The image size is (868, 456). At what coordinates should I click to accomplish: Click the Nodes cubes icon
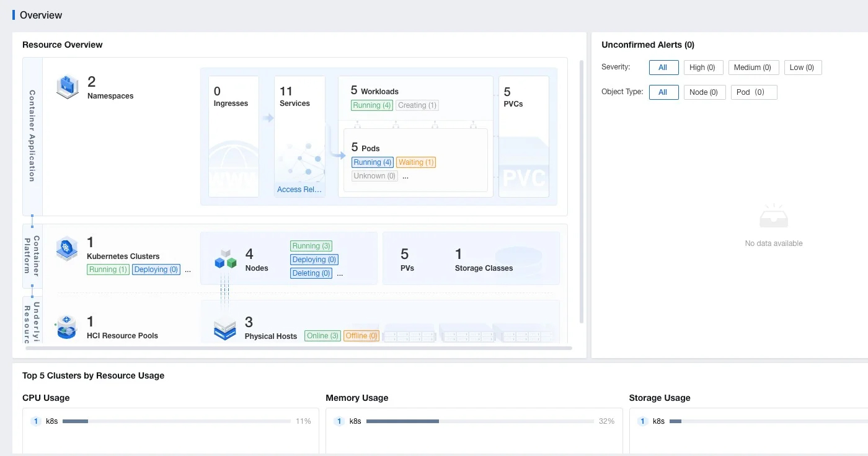coord(226,260)
